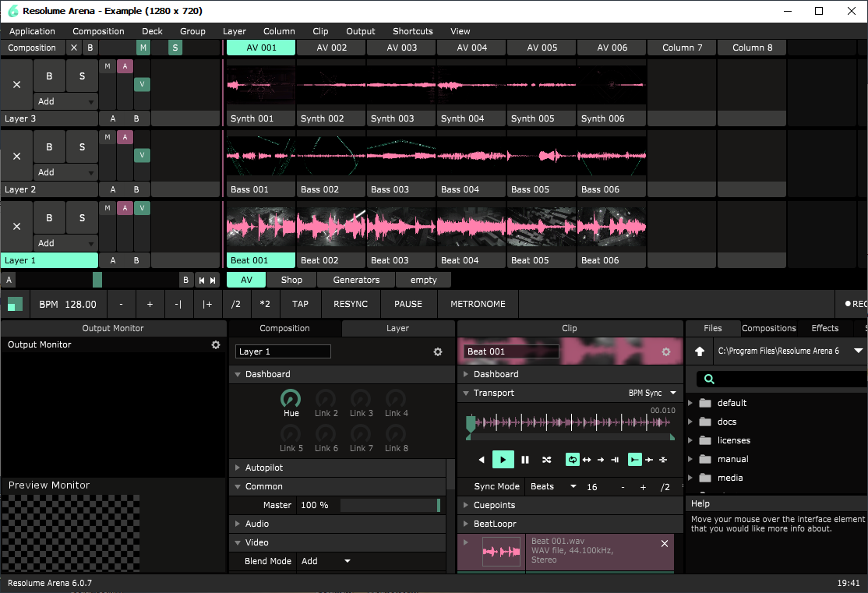
Task: Toggle the Composition M button
Action: tap(143, 48)
